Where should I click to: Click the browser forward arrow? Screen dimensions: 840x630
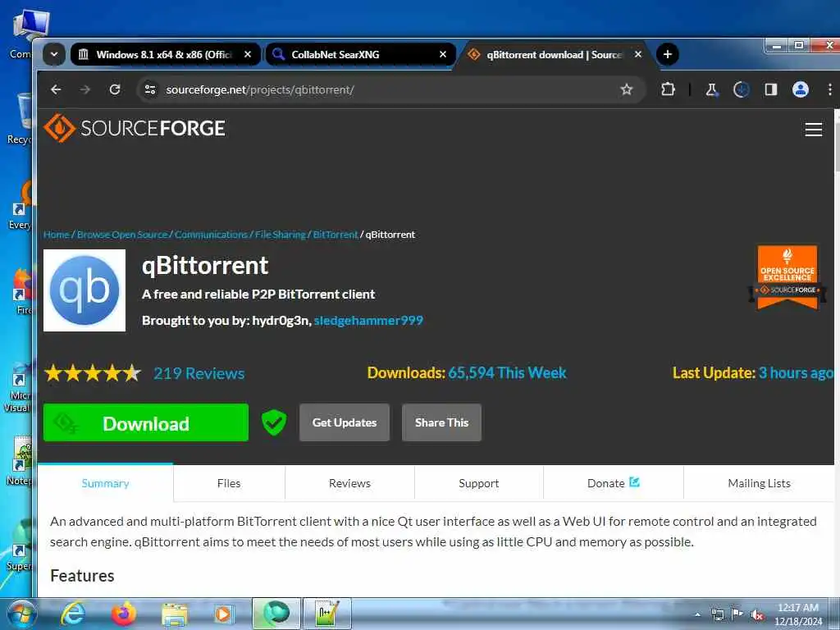pyautogui.click(x=85, y=89)
